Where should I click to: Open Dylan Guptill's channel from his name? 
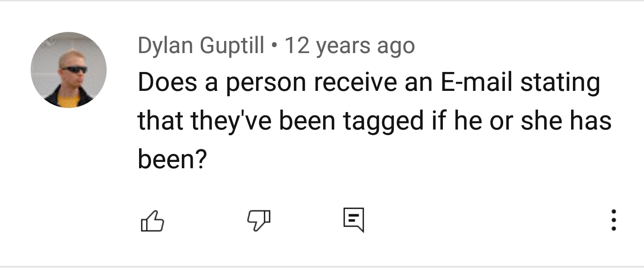(201, 45)
